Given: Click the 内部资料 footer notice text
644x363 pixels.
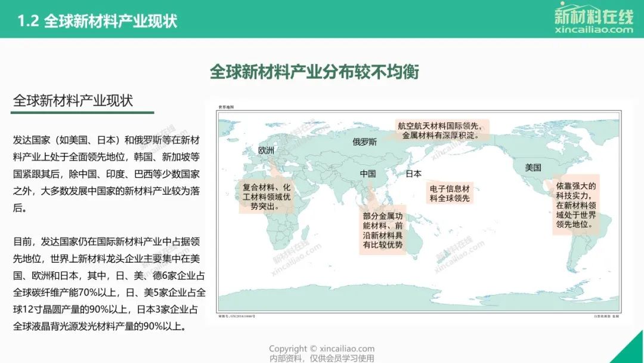Looking at the screenshot, I should click(321, 358).
